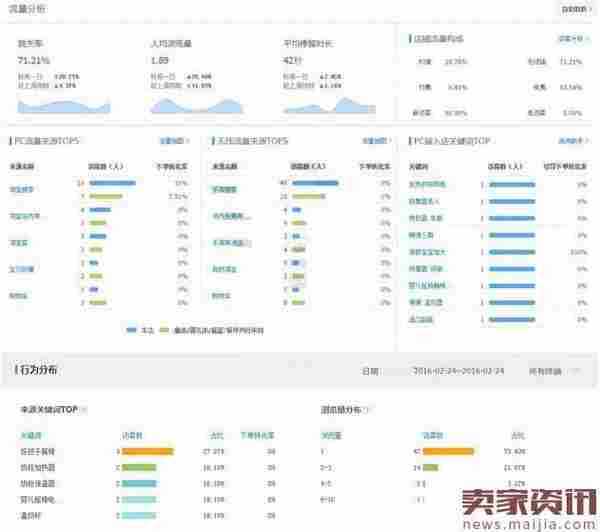
Task: Click the button at top right of 流量分析
Action: tap(574, 9)
